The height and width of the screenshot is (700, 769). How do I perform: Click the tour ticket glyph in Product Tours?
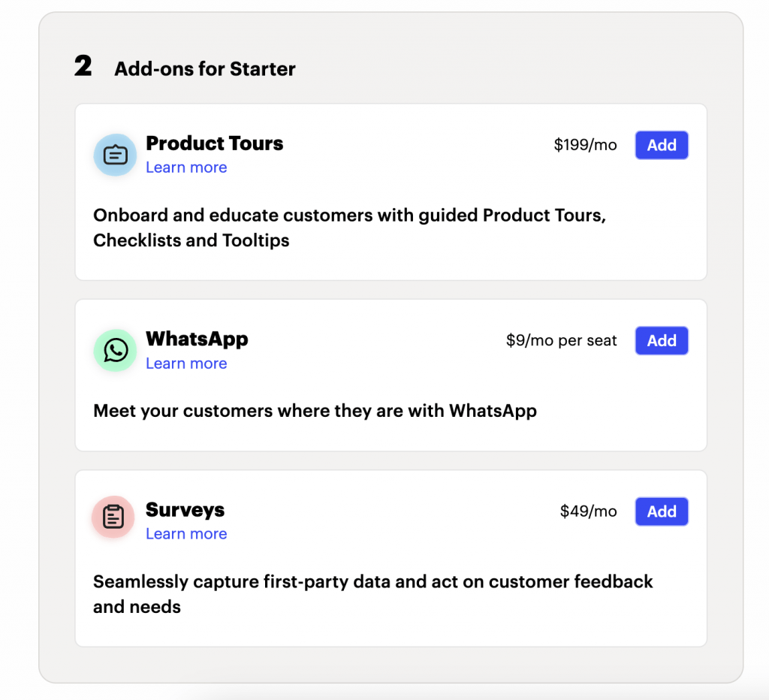pos(115,155)
